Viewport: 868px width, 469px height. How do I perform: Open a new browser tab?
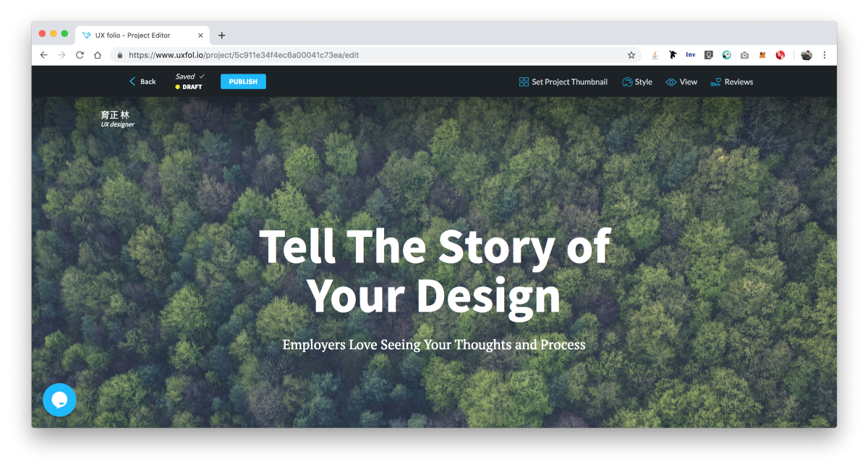221,35
